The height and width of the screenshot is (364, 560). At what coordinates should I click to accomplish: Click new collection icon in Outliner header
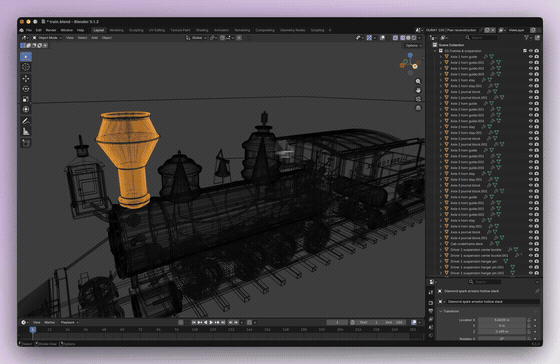point(537,38)
